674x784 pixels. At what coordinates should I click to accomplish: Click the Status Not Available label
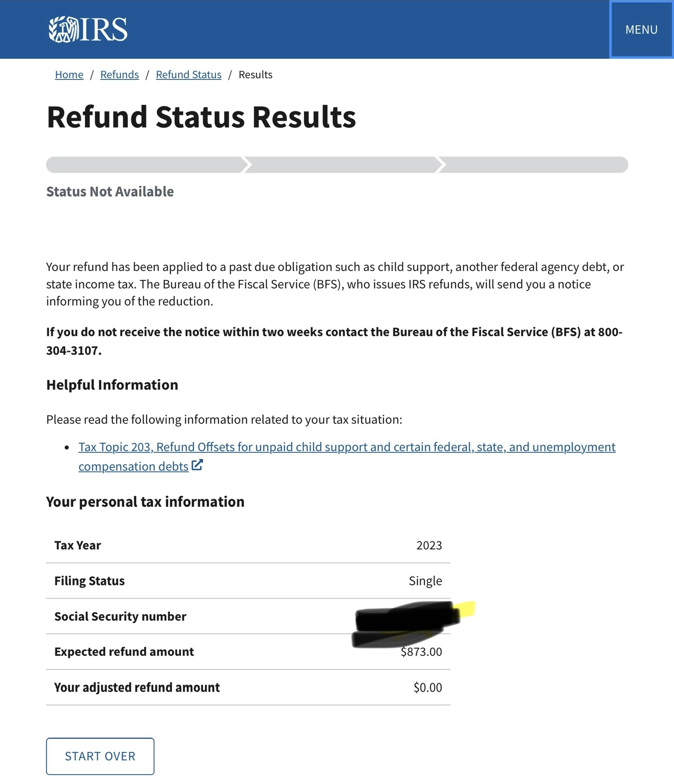pyautogui.click(x=110, y=191)
